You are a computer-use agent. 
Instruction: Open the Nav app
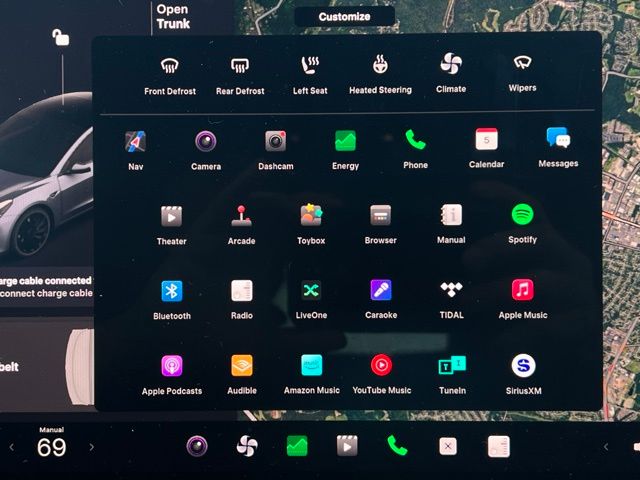(x=136, y=142)
